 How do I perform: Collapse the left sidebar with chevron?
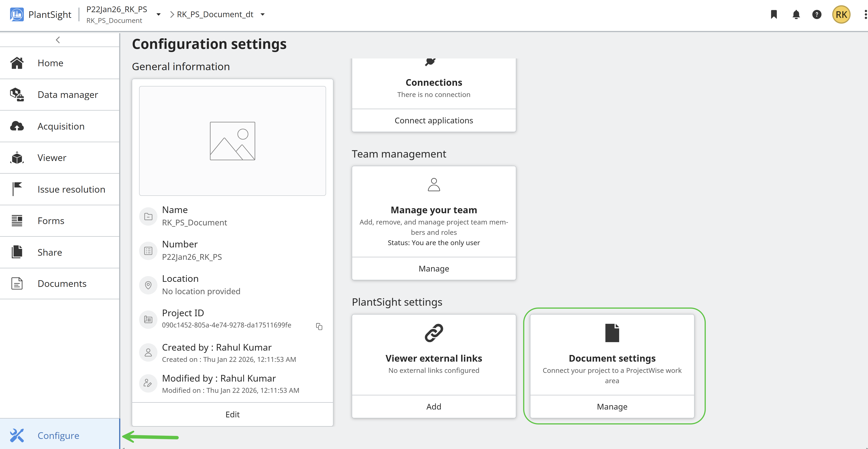(58, 40)
